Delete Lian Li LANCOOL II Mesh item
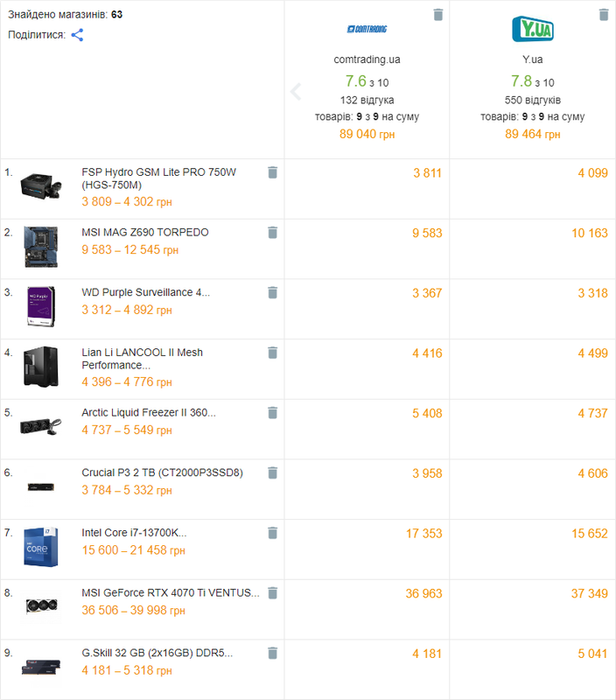 [x=273, y=353]
